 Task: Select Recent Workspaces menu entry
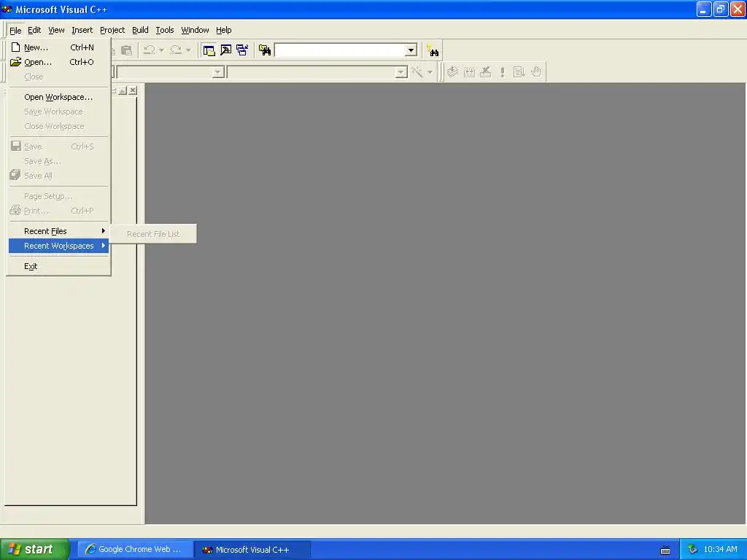tap(59, 246)
